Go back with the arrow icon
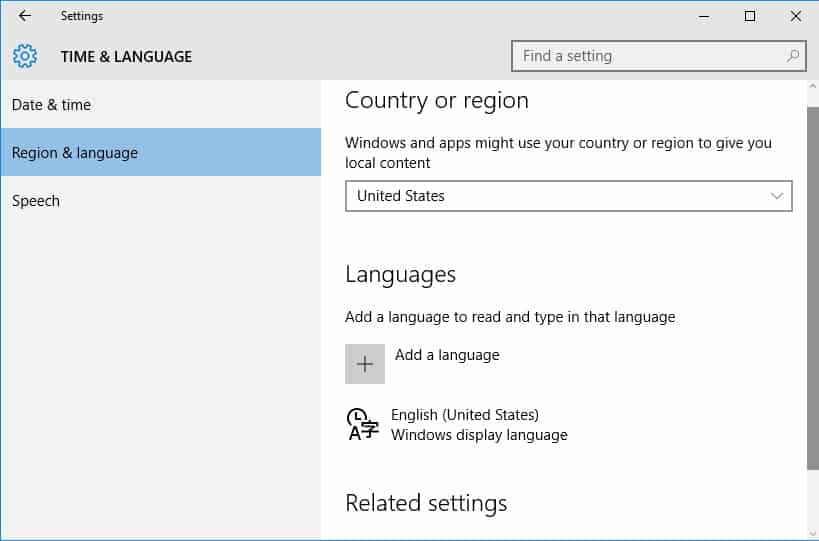The image size is (819, 541). (25, 16)
